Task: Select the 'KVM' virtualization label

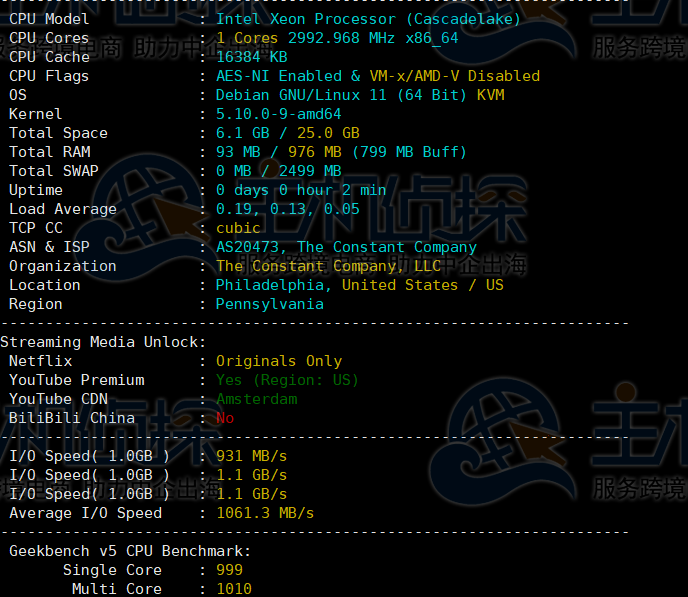Action: [x=491, y=95]
